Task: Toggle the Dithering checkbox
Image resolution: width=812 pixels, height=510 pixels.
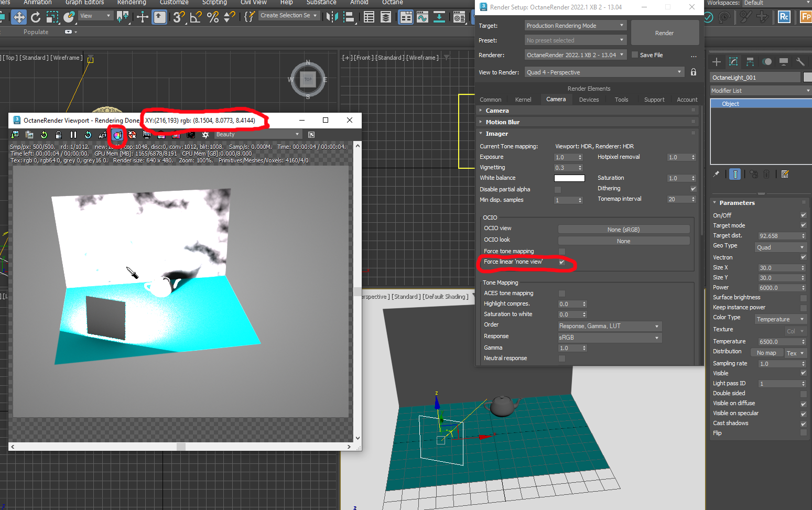Action: pyautogui.click(x=693, y=189)
